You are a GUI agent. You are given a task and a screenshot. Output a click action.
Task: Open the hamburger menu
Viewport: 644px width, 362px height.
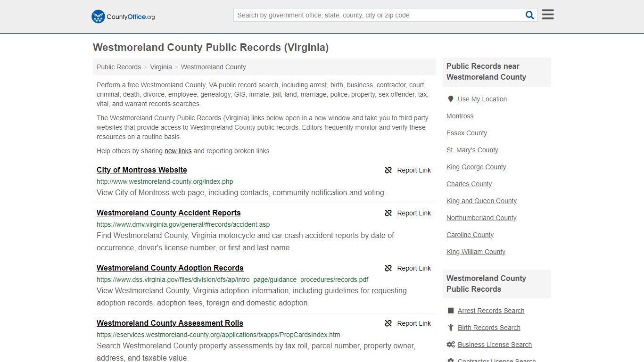(x=548, y=15)
